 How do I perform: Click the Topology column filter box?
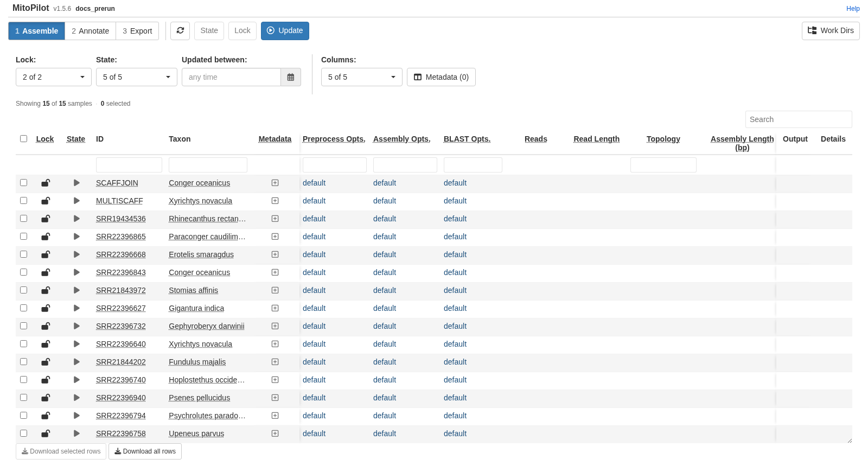coord(663,165)
